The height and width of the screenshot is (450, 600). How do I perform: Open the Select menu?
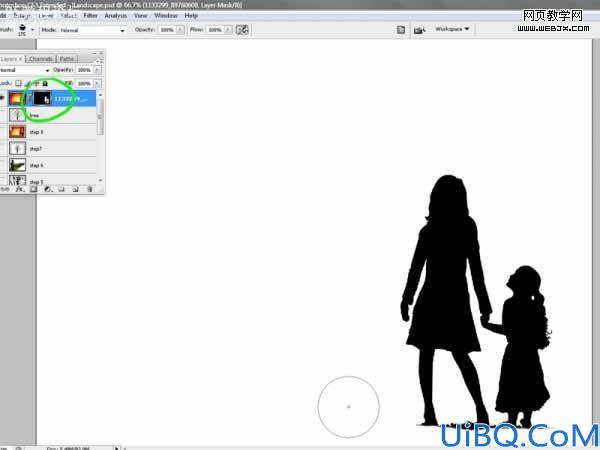click(69, 16)
